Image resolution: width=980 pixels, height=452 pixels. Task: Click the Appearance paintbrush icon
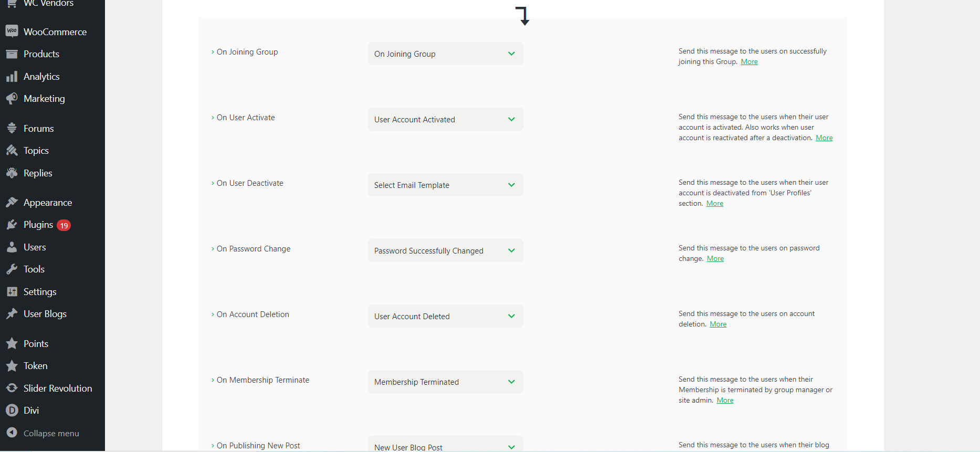pos(12,203)
